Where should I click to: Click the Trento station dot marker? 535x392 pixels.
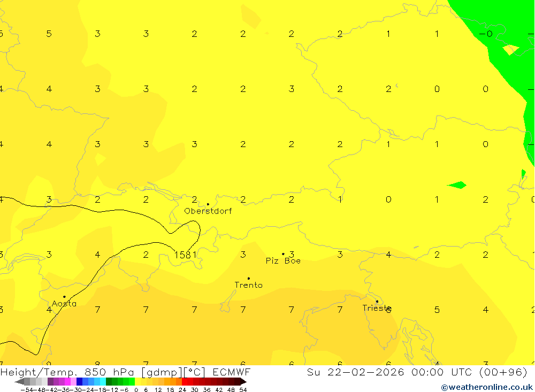pos(248,279)
